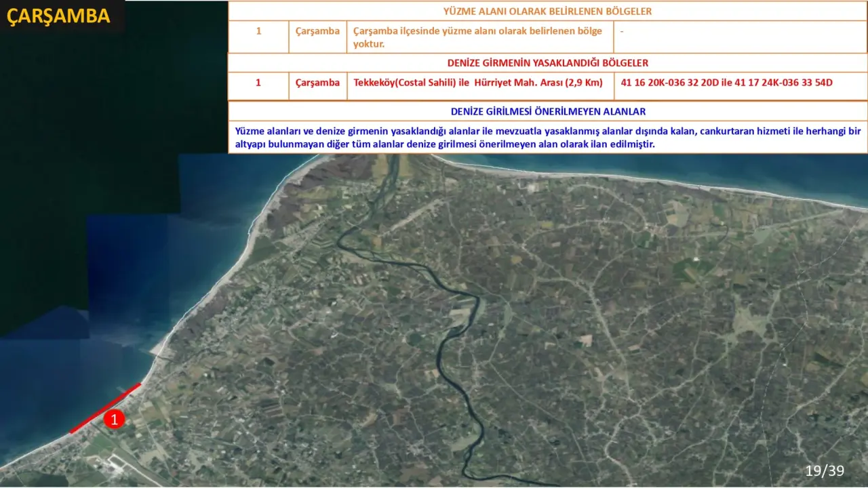Click the Tekkeköy (Costal Sahili) location cell
This screenshot has width=868, height=488.
click(478, 83)
